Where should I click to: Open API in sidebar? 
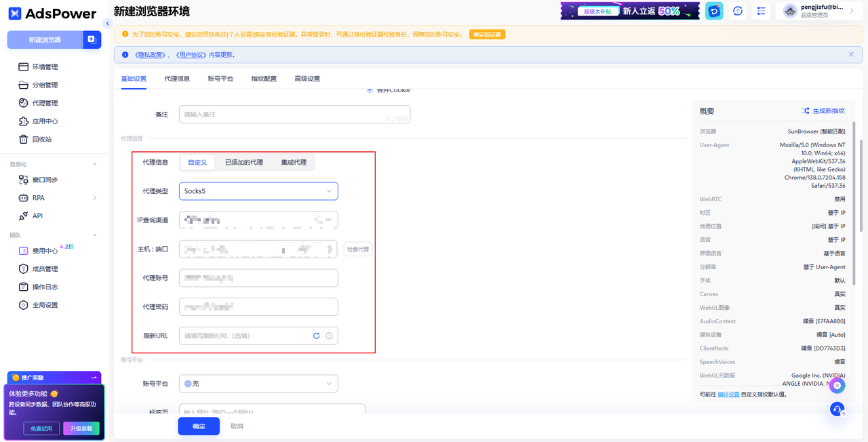(37, 216)
